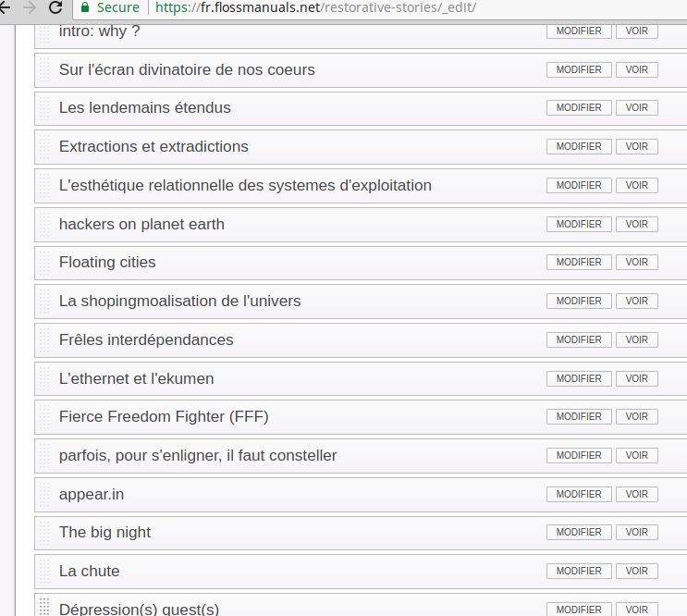The image size is (687, 616).
Task: Open MODIFIER for "L'esthétique relationnelle" chapter
Action: (579, 185)
